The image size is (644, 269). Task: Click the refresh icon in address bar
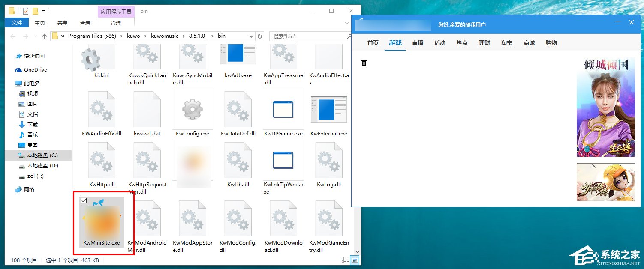click(x=260, y=36)
